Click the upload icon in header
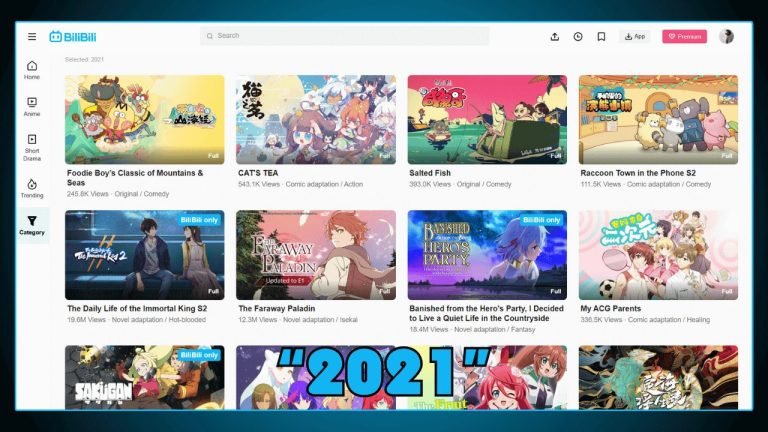The width and height of the screenshot is (768, 432). 555,36
